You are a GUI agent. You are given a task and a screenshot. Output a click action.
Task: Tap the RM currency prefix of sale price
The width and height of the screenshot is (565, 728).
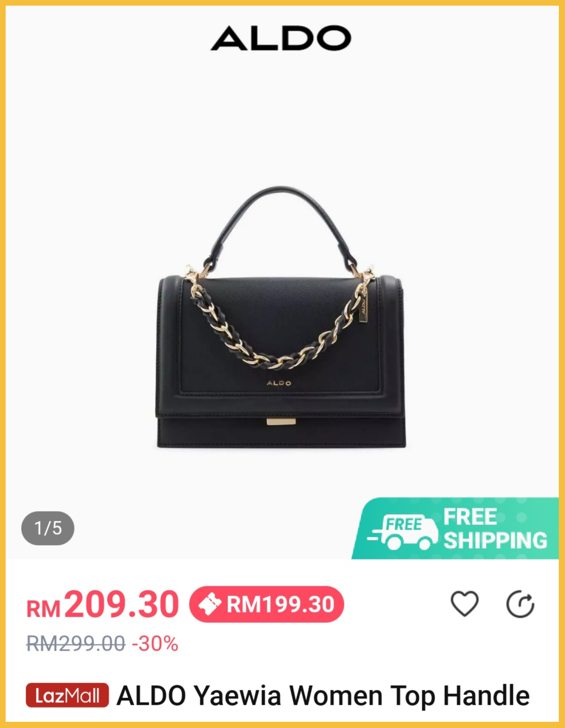pyautogui.click(x=44, y=610)
